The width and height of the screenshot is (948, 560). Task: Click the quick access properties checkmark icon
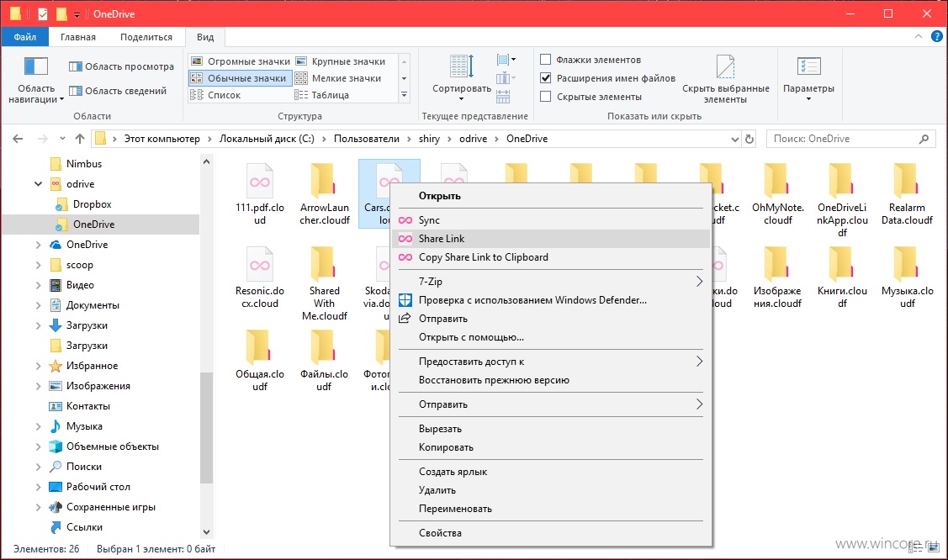point(43,14)
